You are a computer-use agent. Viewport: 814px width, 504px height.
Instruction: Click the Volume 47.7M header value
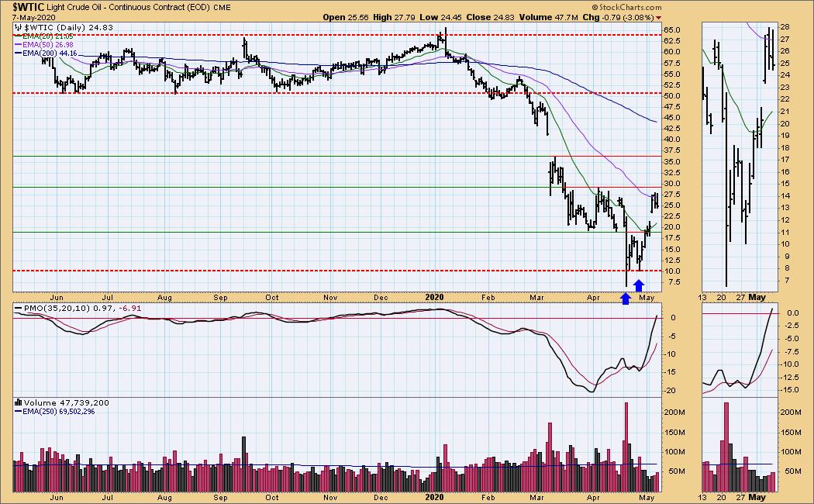pos(549,17)
